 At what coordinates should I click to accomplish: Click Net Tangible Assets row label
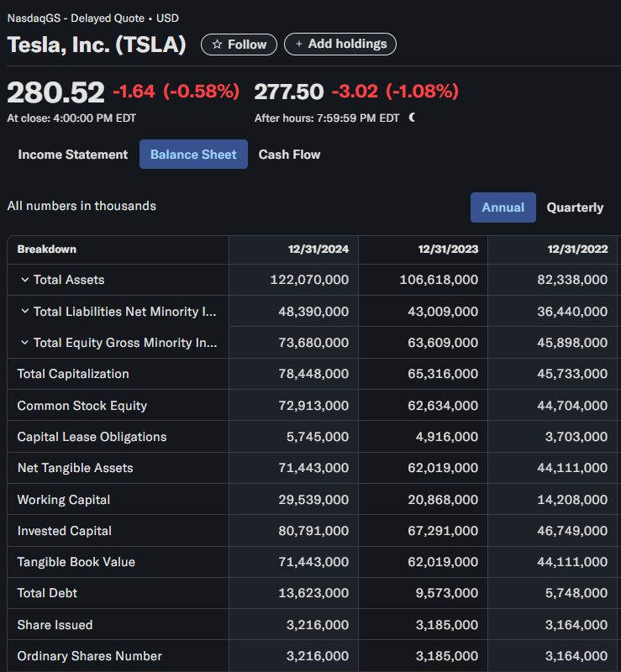tap(76, 468)
